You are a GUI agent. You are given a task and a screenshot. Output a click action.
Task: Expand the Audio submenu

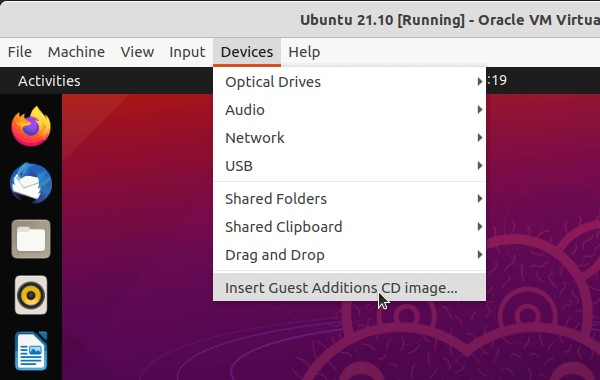tap(350, 110)
